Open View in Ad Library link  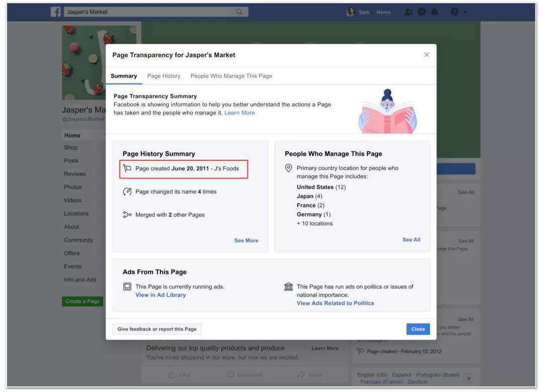(161, 295)
